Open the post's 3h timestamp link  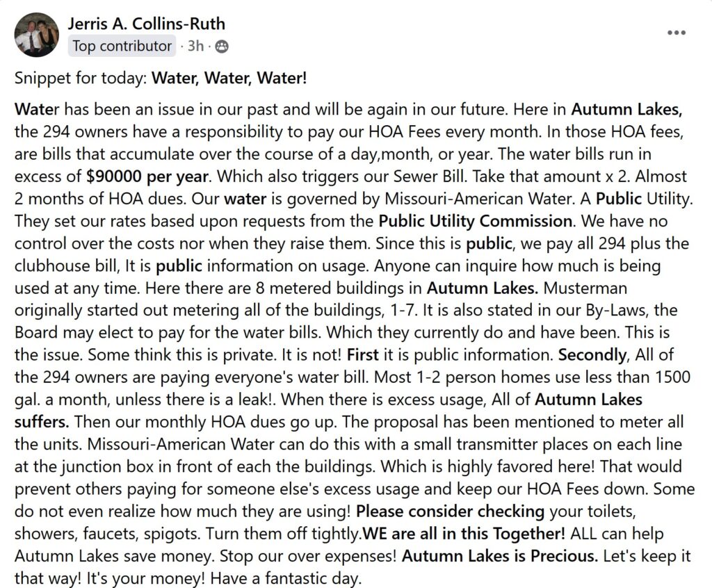pyautogui.click(x=197, y=47)
